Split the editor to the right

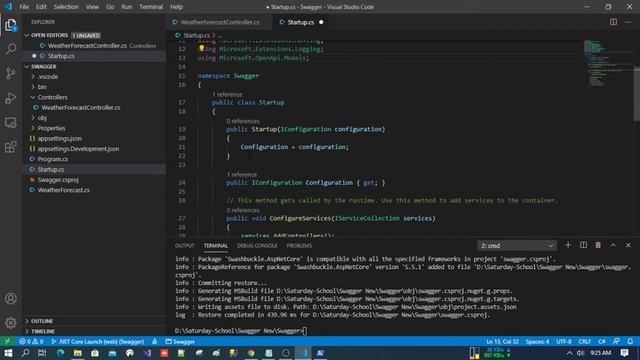click(613, 22)
